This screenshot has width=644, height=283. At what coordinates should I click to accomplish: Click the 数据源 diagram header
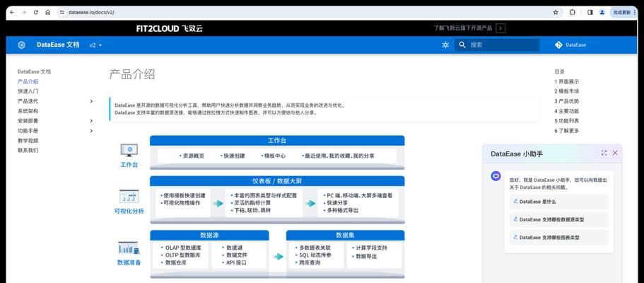209,236
